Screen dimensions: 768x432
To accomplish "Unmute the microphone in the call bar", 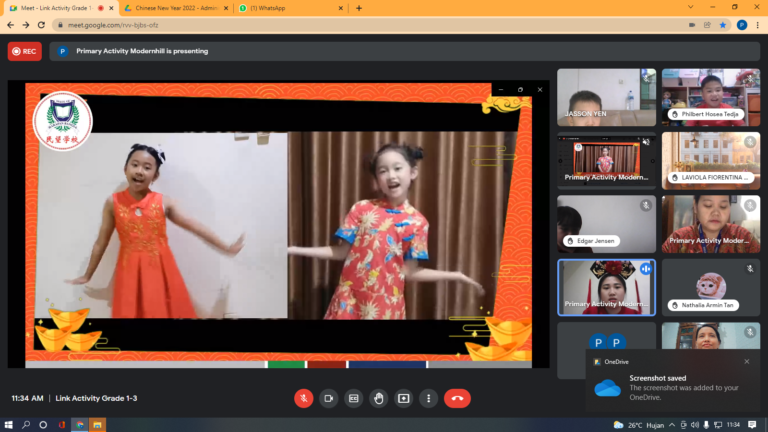I will point(303,398).
